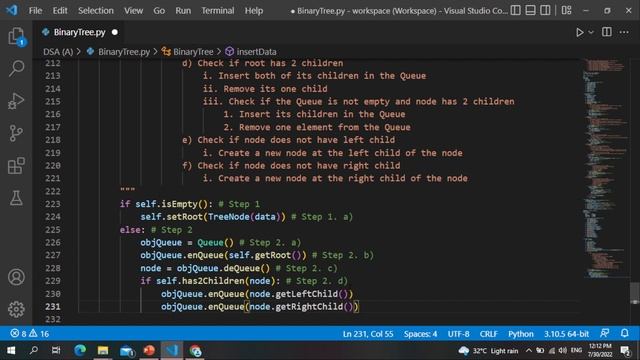This screenshot has height=360, width=640.
Task: Open problems panel from errors and warnings count
Action: (x=29, y=333)
